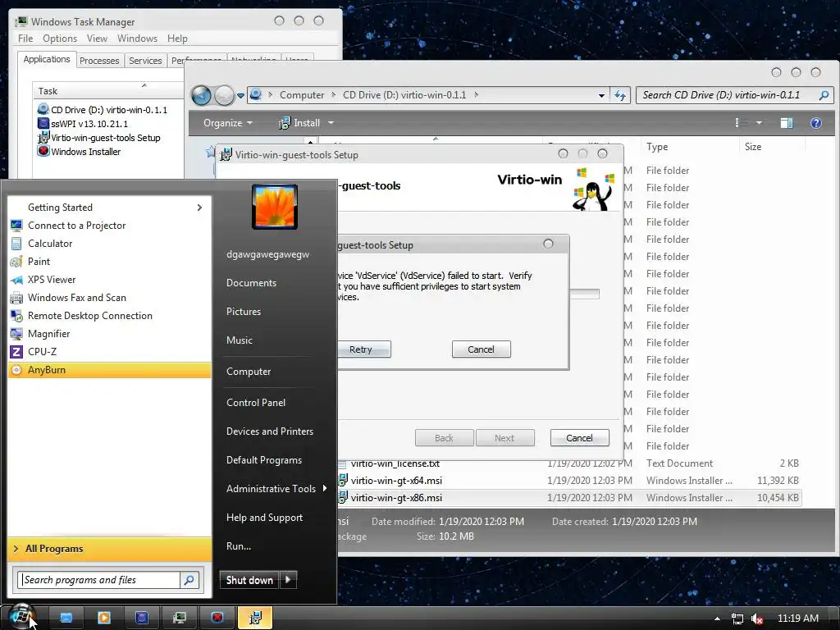This screenshot has height=630, width=840.
Task: Click Explorer refresh button
Action: (x=620, y=95)
